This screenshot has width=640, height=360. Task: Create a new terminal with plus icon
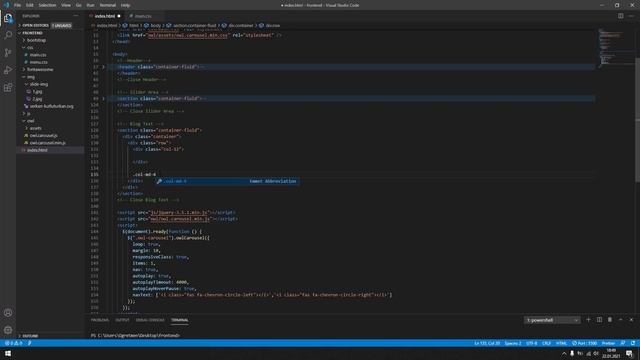pos(588,320)
